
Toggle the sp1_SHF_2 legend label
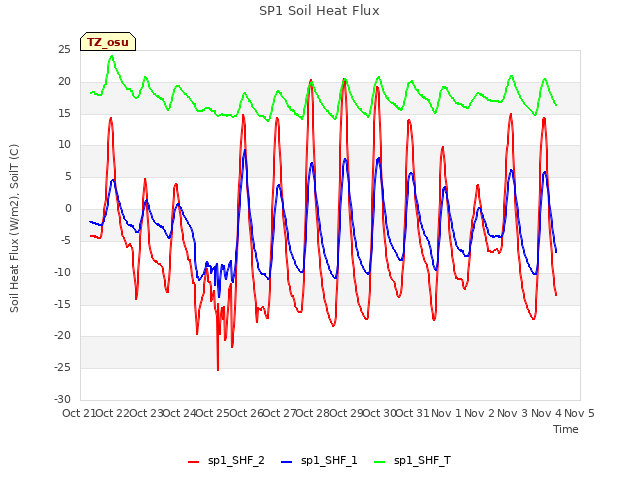236,460
